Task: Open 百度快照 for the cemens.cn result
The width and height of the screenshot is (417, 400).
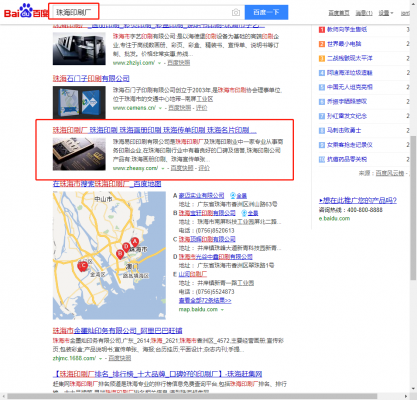Action: (180, 108)
